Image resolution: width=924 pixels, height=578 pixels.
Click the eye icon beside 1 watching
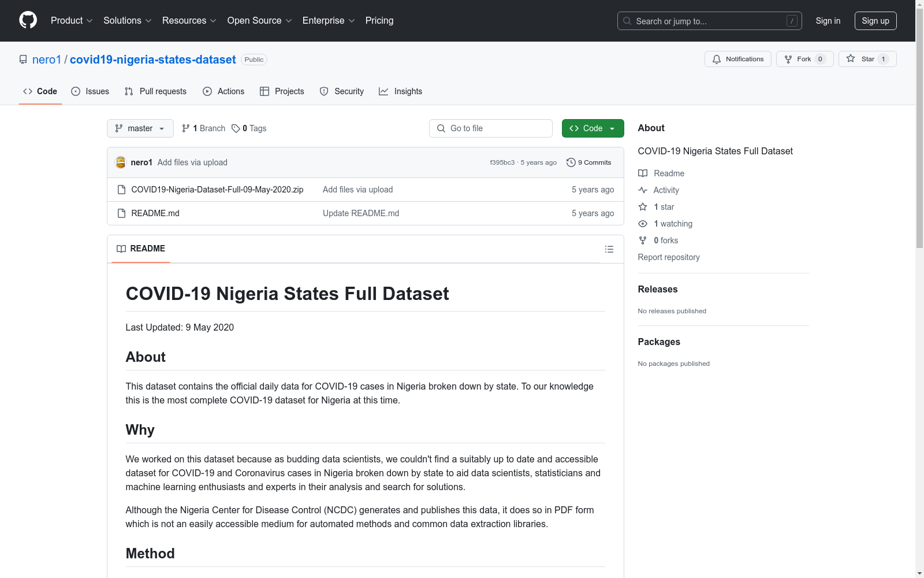click(643, 224)
